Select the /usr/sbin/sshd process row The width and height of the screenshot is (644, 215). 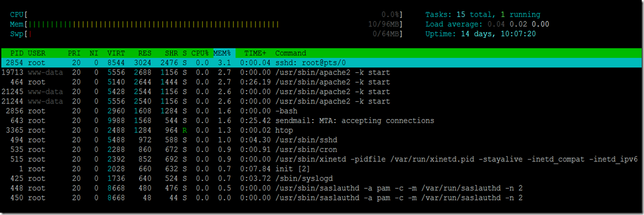(x=321, y=140)
